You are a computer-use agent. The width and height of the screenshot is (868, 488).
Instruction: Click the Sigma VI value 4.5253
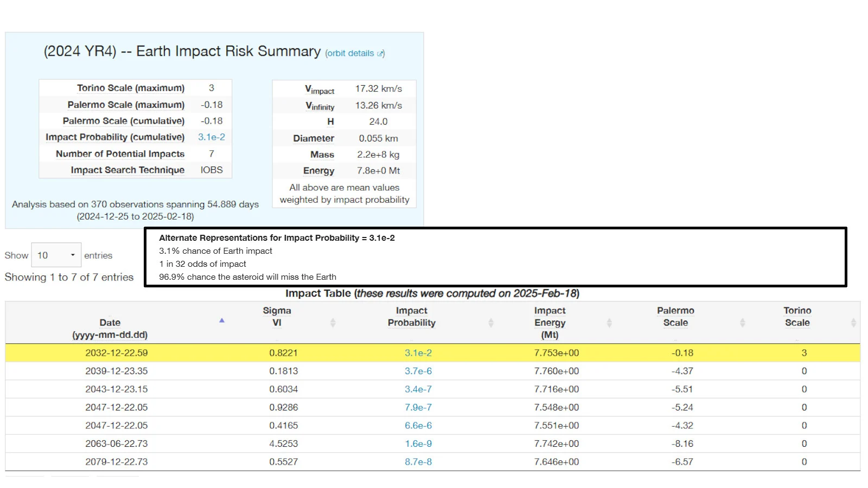[x=284, y=444]
